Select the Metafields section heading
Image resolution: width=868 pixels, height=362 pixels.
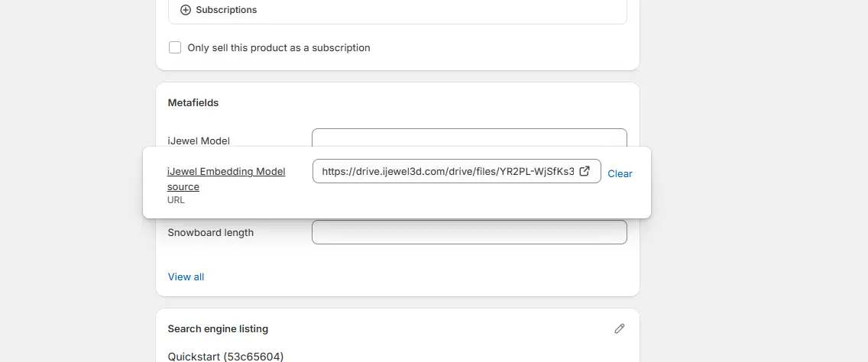(x=193, y=103)
